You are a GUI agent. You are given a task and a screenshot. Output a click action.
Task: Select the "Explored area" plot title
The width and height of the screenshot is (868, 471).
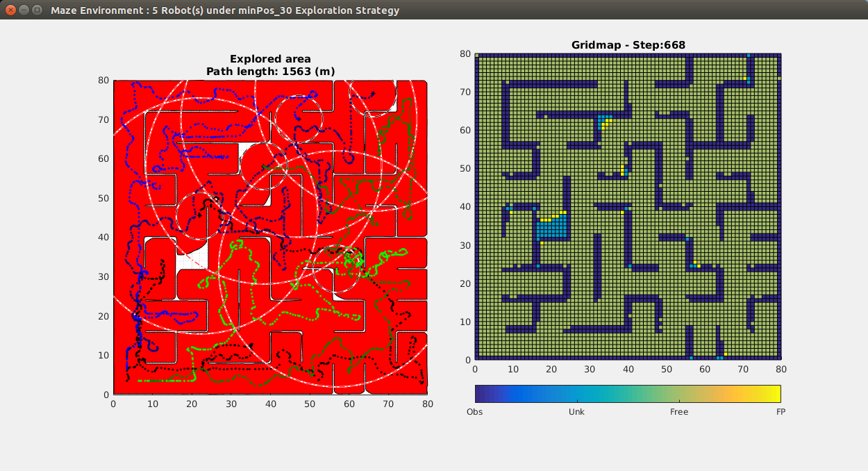click(270, 59)
